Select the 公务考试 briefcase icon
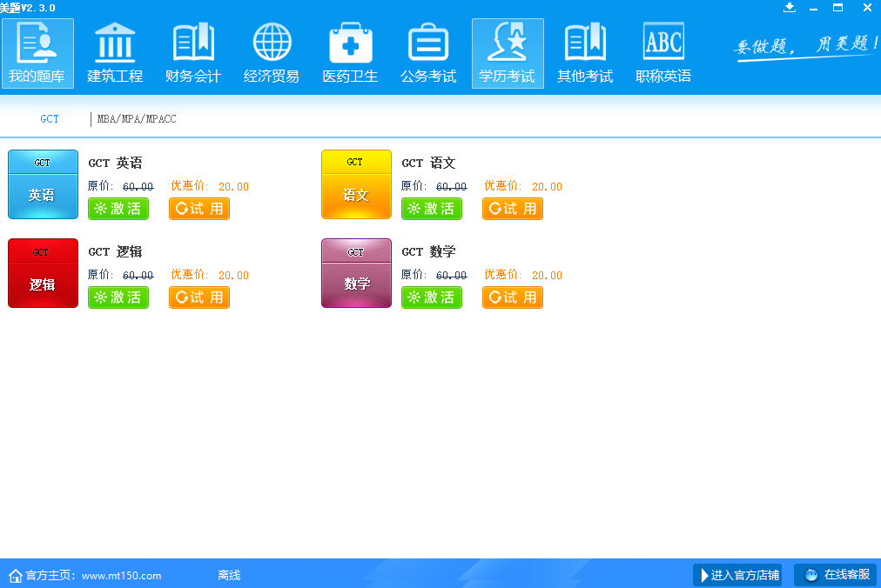Screen dimensions: 881x588 tap(428, 53)
